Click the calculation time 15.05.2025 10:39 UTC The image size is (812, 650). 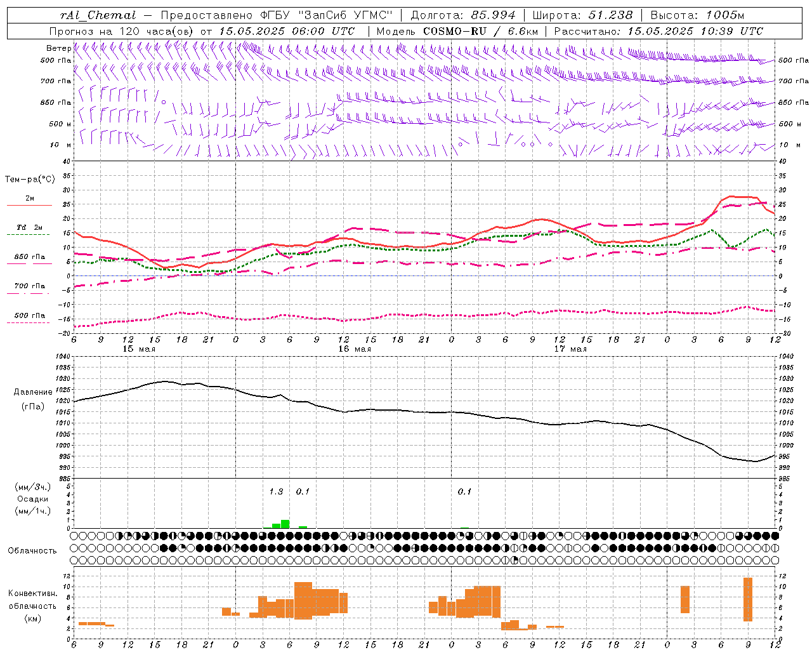tap(695, 31)
